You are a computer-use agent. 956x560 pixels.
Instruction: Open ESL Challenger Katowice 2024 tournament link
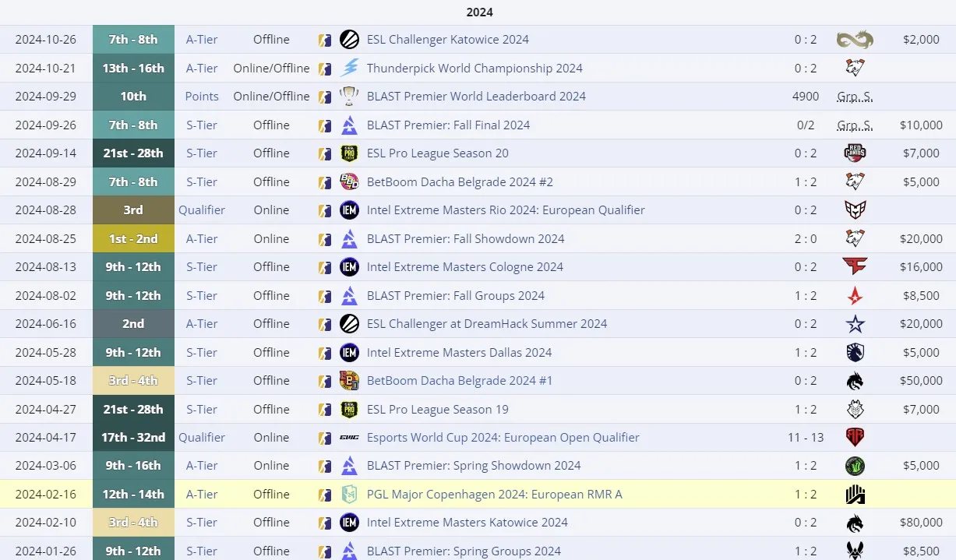448,40
